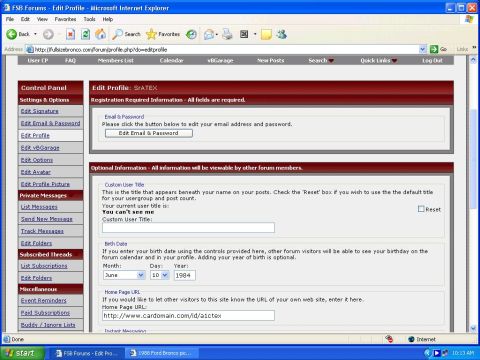The width and height of the screenshot is (480, 360).
Task: Open Track Messages link
Action: 42,231
